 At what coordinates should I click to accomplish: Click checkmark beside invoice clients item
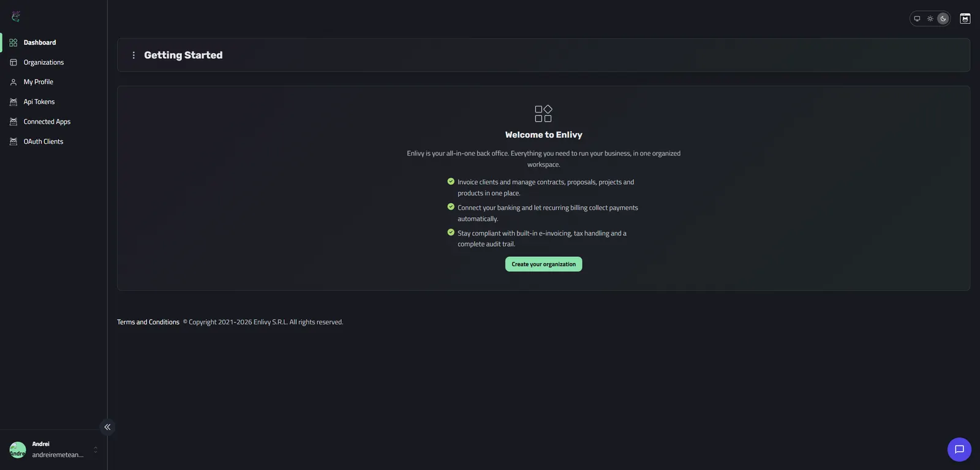[451, 181]
